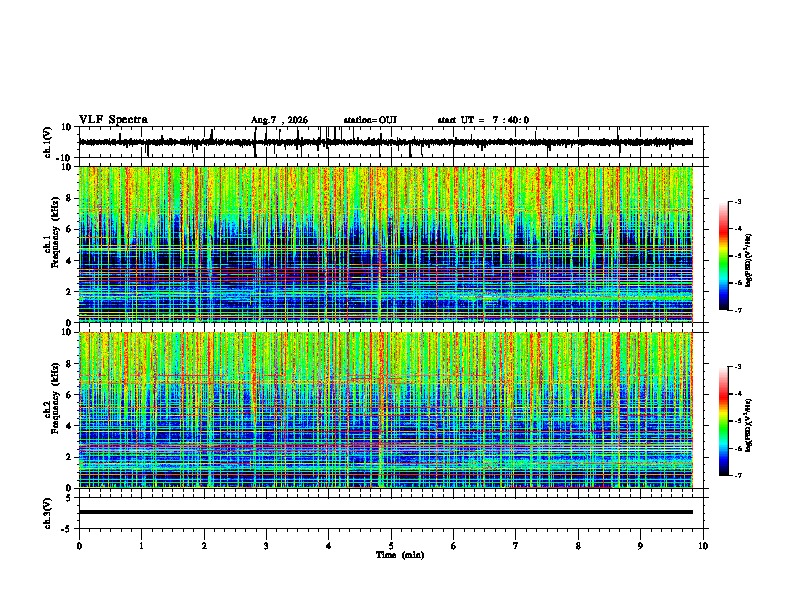Click the ch.1 spectrogram plot area
The height and width of the screenshot is (612, 792).
(x=386, y=244)
